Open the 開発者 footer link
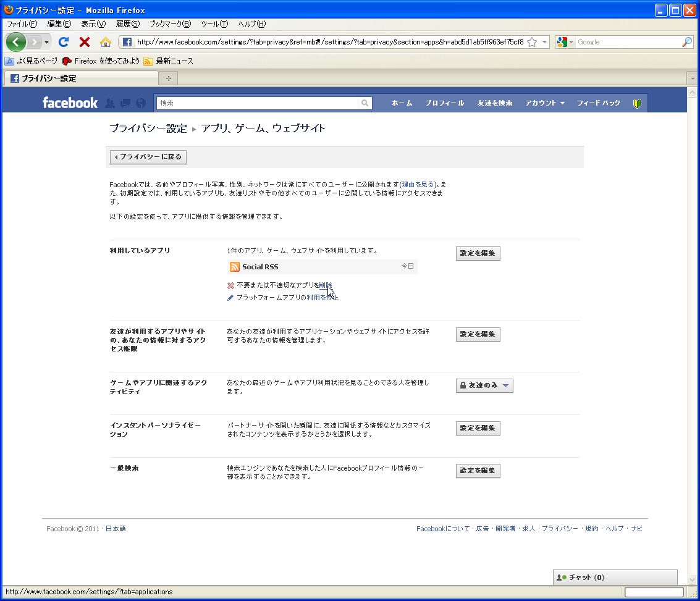Viewport: 700px width, 601px height. 505,529
